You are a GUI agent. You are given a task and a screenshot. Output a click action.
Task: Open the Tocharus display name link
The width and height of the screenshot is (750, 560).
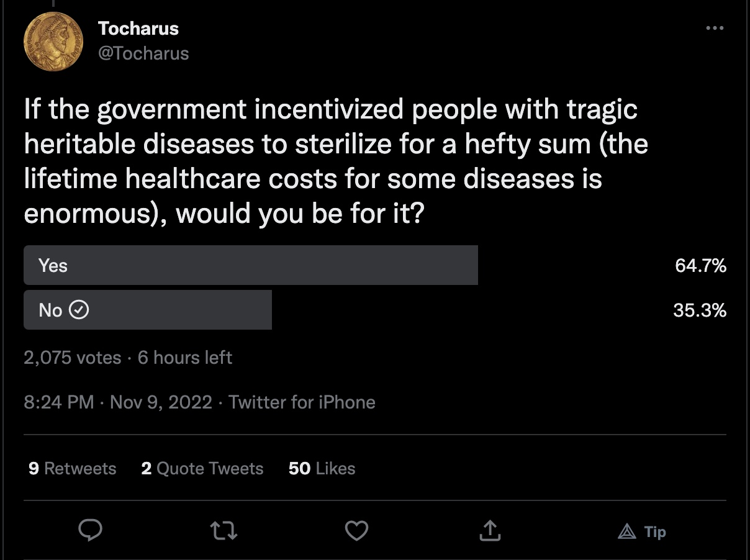138,29
